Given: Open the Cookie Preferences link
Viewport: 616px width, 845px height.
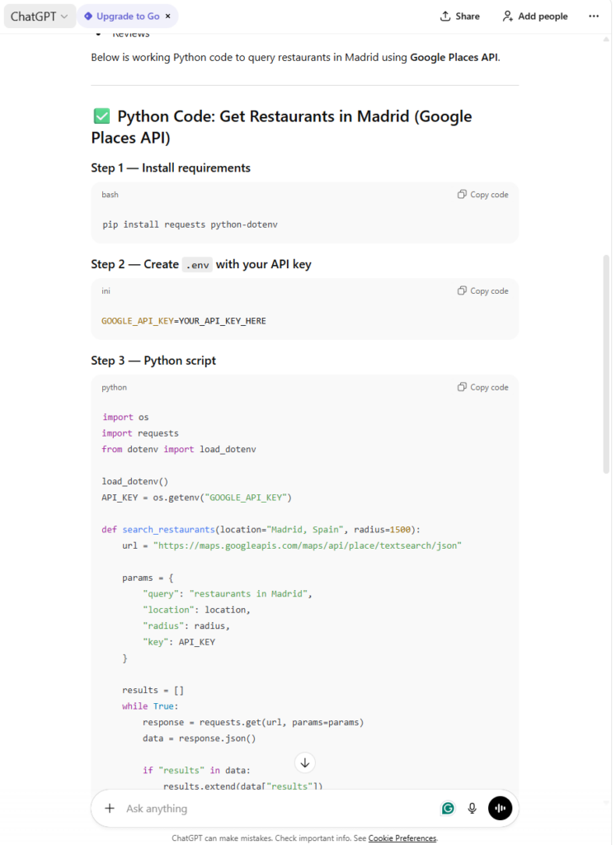Looking at the screenshot, I should click(x=402, y=838).
